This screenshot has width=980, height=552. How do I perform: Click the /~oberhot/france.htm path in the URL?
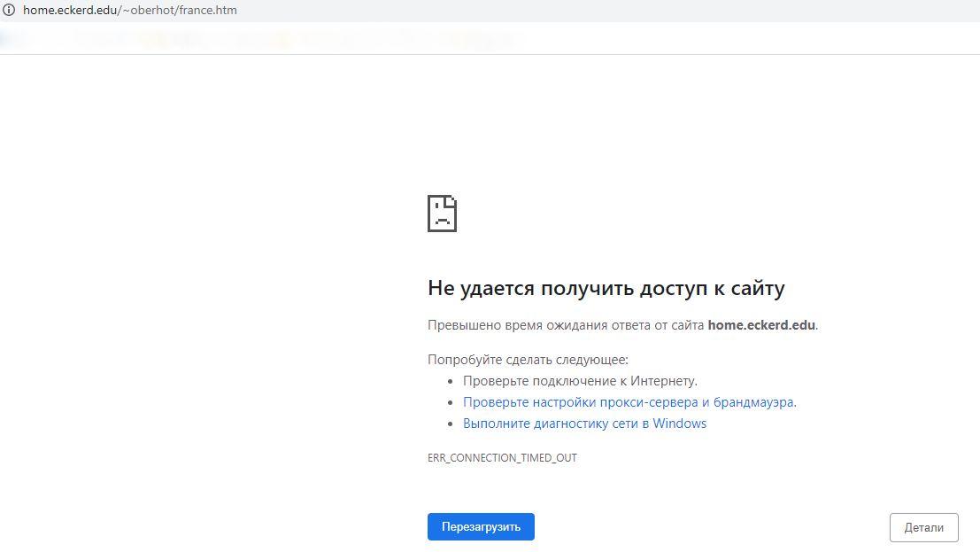177,11
